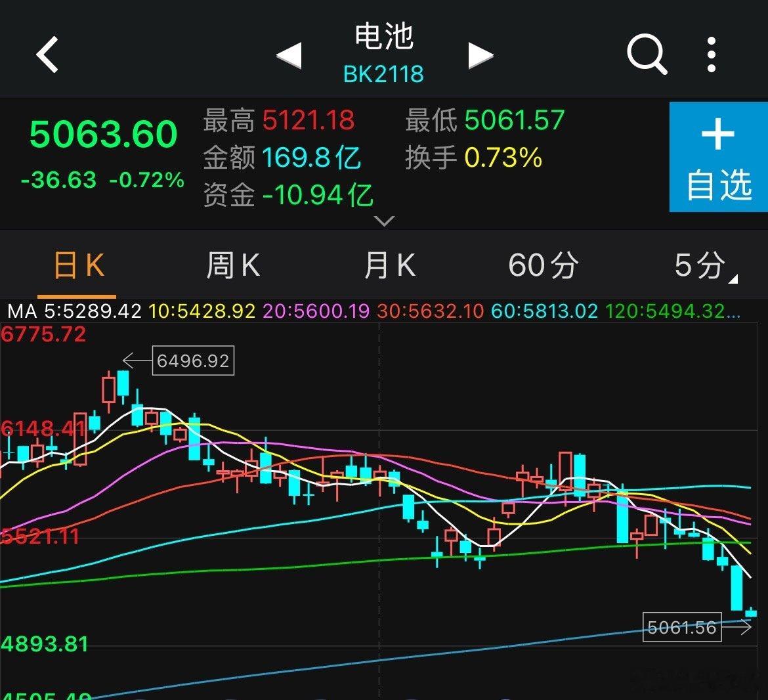Tap the 6775.72 axis label
Screen dimensions: 768x700
click(43, 335)
